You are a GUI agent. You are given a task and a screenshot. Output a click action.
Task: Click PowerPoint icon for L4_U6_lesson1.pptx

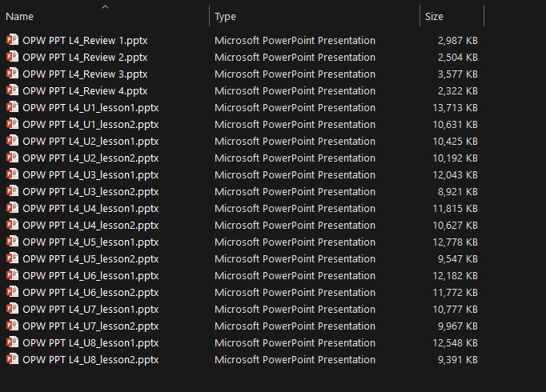click(x=13, y=274)
